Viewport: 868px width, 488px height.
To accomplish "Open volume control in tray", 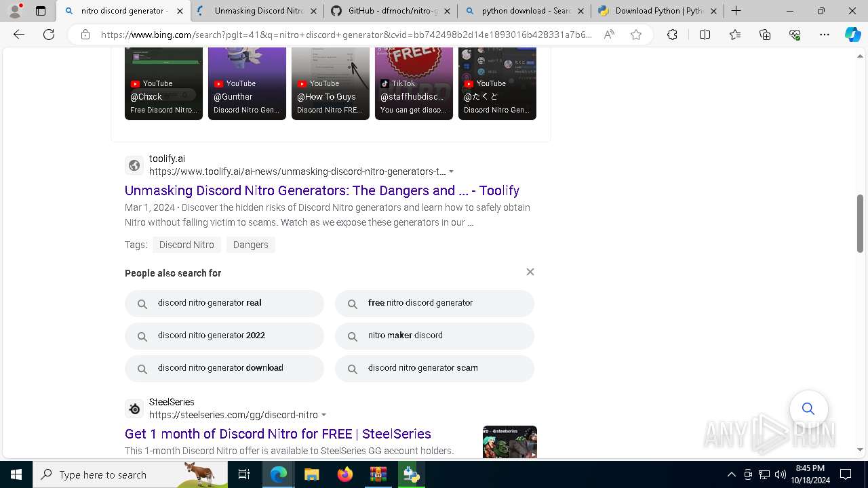I will coord(781,474).
